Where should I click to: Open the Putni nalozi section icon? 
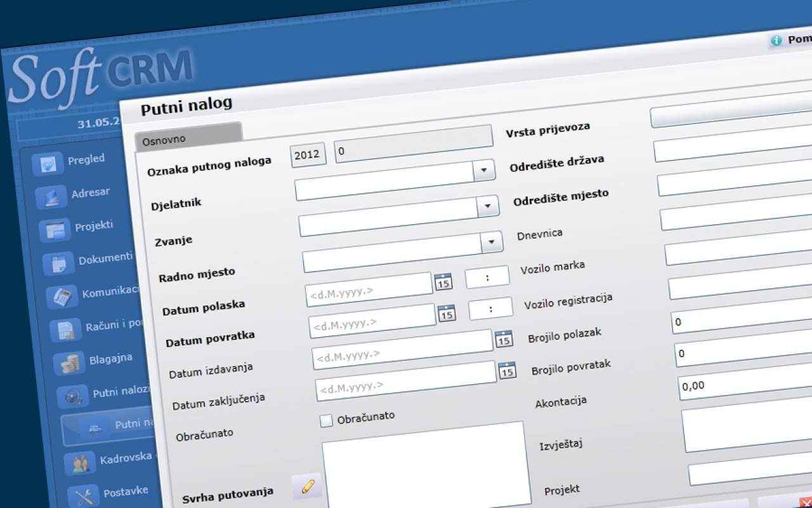[x=73, y=397]
